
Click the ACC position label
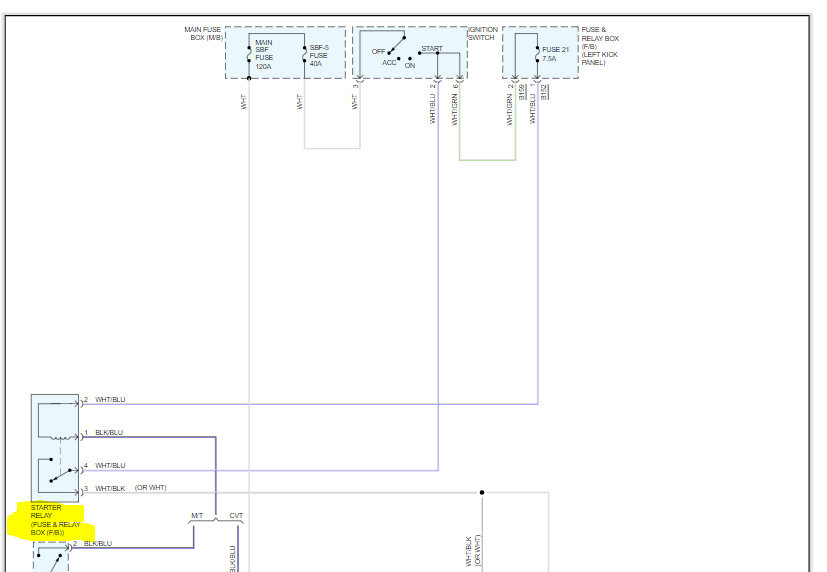click(389, 63)
